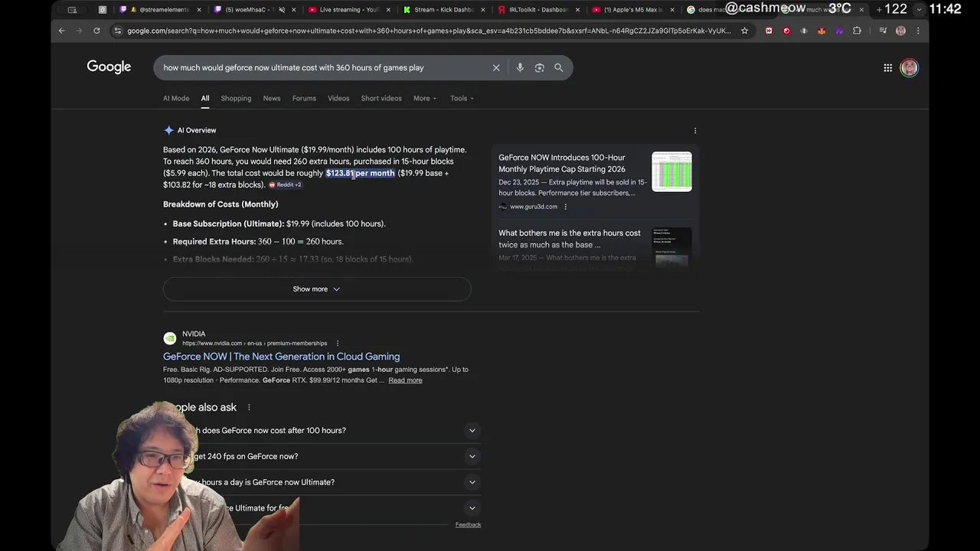Open the Google apps grid

click(x=887, y=67)
